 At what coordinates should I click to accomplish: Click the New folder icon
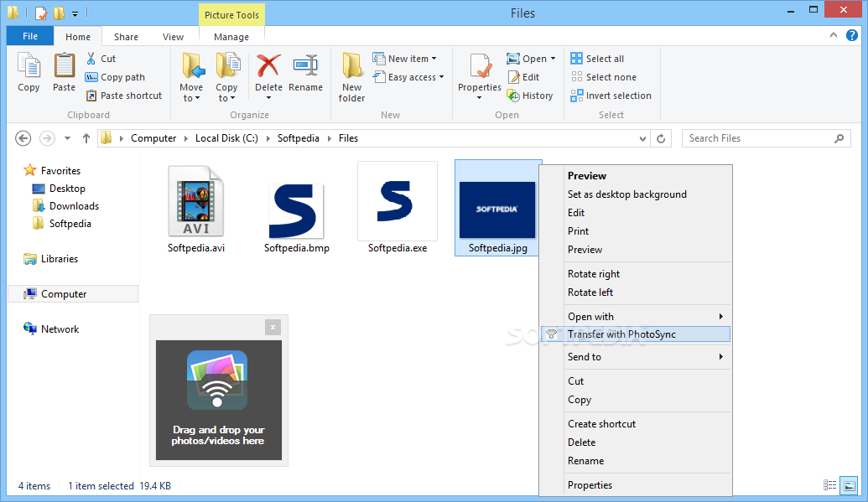(x=351, y=66)
